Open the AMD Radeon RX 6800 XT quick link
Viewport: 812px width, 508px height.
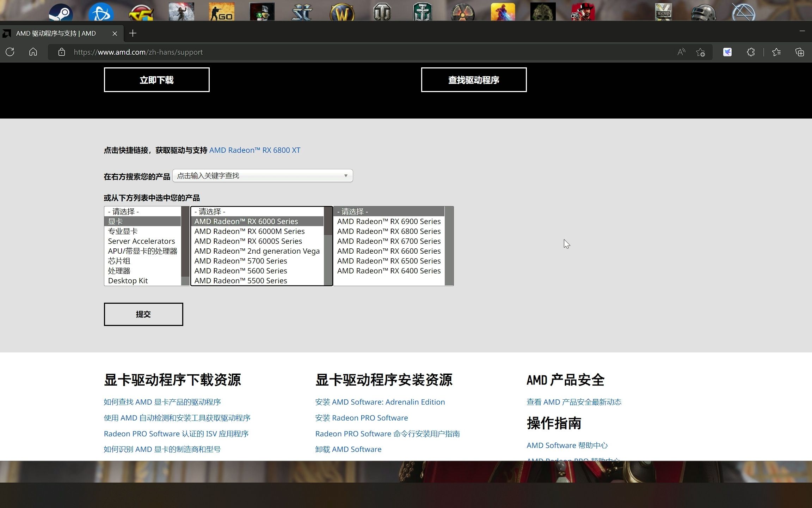click(255, 150)
